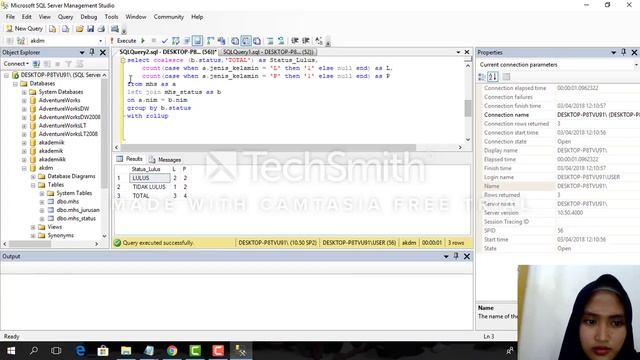
Task: Click the Cancel Executing Query stop icon
Action: tap(153, 41)
